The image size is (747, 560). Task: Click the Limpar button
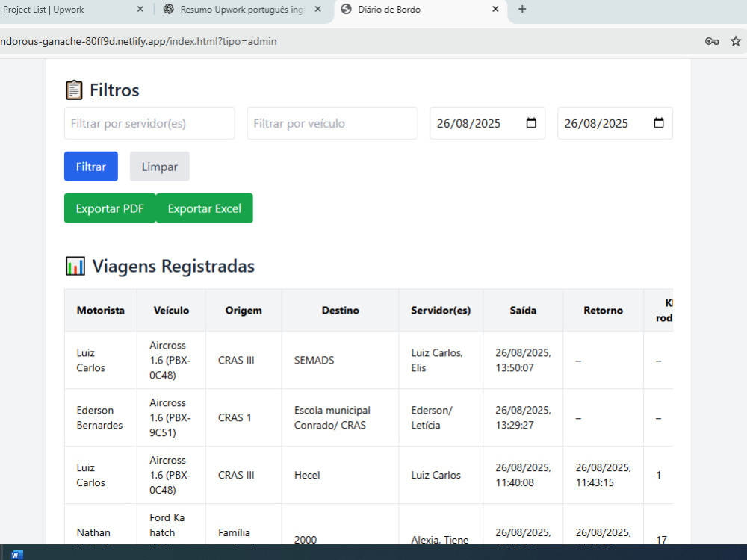click(x=160, y=167)
